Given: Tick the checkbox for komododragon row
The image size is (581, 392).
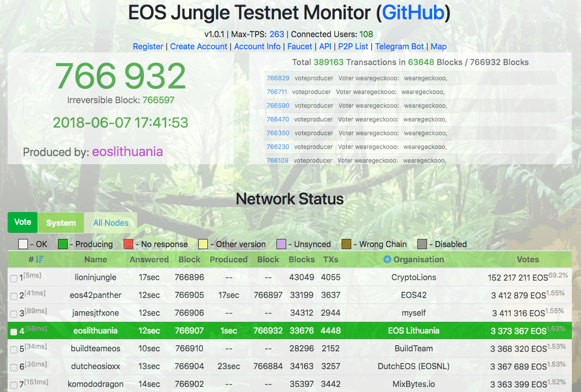Looking at the screenshot, I should coord(14,385).
